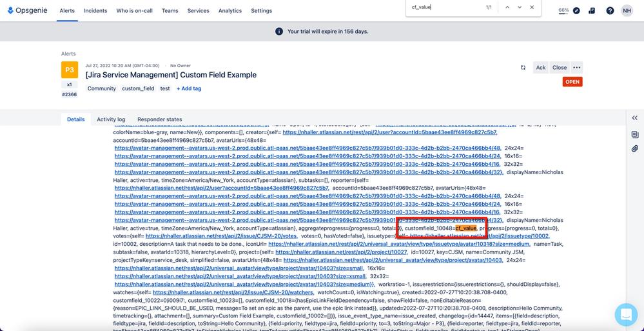This screenshot has width=644, height=331.
Task: Select the Details tab
Action: 76,119
